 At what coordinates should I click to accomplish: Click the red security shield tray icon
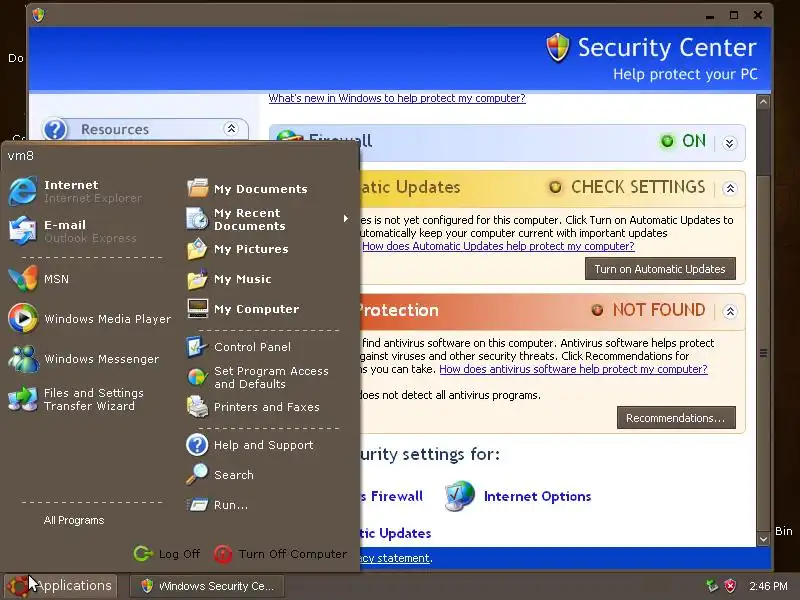point(731,585)
